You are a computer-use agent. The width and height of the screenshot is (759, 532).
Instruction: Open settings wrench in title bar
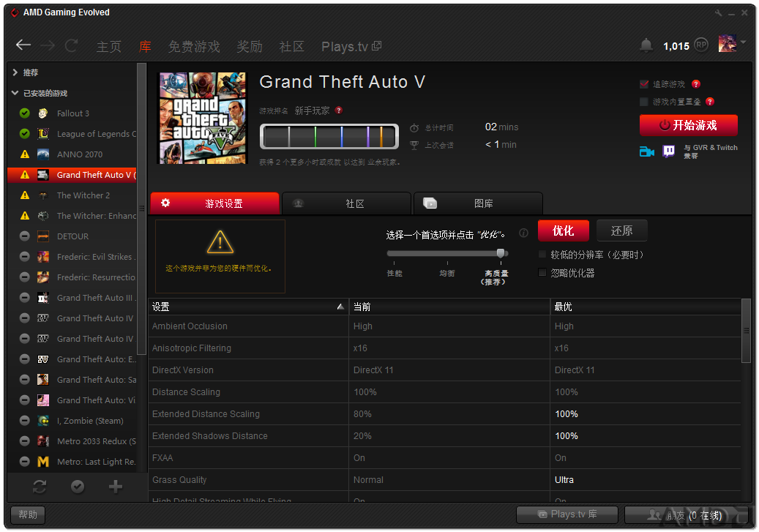tap(718, 12)
